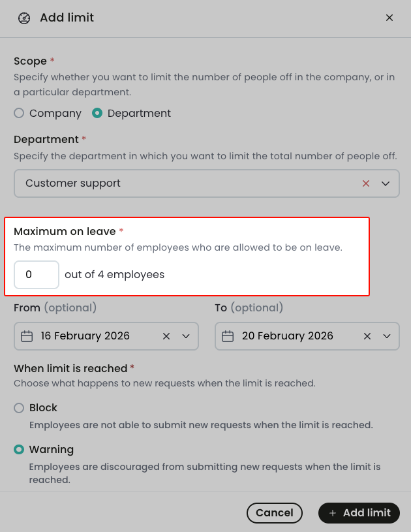
Task: Expand the Department dropdown
Action: click(x=385, y=183)
